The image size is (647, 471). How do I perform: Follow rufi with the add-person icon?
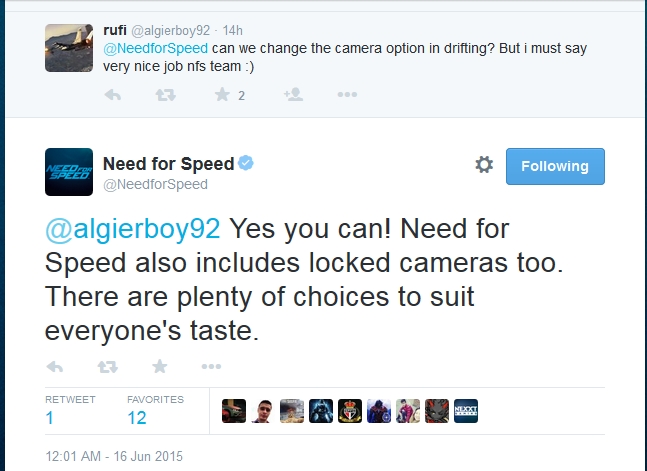293,95
